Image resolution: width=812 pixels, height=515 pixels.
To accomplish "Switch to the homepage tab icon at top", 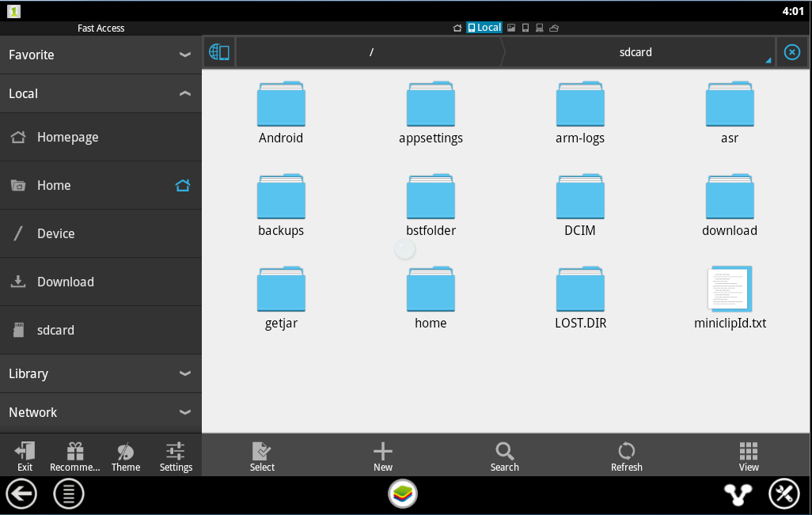I will pyautogui.click(x=457, y=28).
